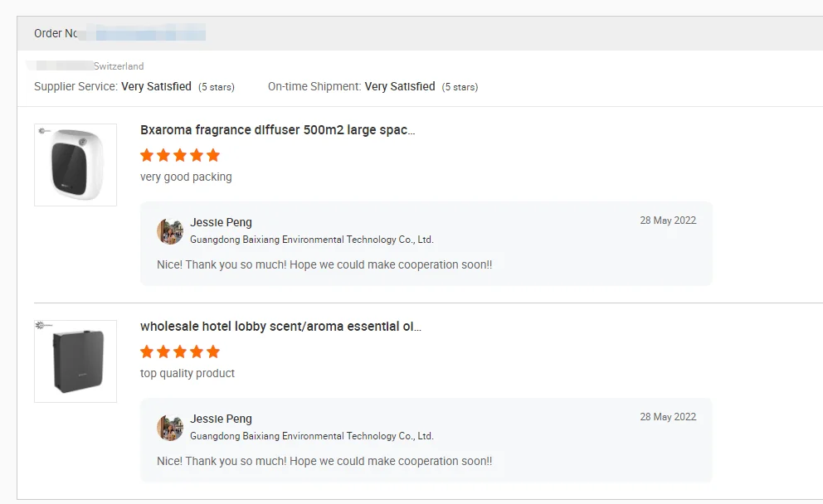Click the black hotel lobby diffuser thumbnail
This screenshot has height=504, width=823.
coord(75,361)
